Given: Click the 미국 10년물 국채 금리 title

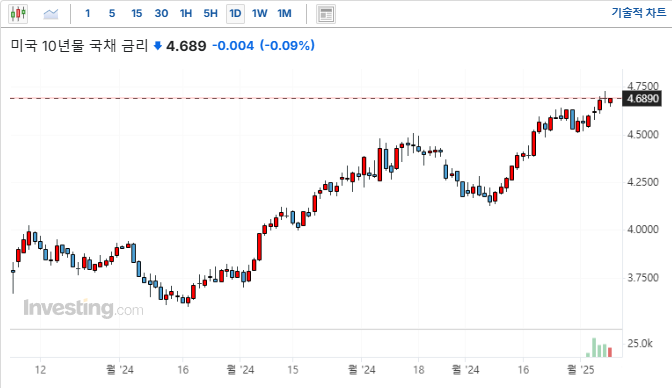Looking at the screenshot, I should pos(79,45).
